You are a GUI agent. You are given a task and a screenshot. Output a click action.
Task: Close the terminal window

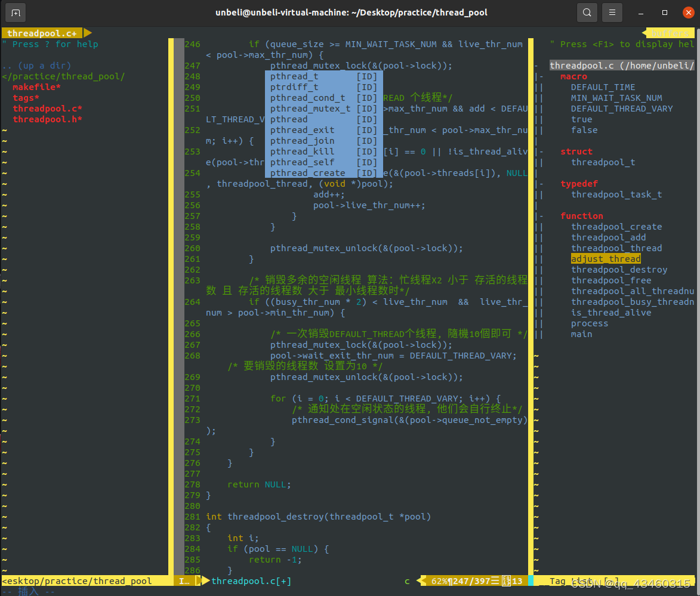click(x=689, y=13)
